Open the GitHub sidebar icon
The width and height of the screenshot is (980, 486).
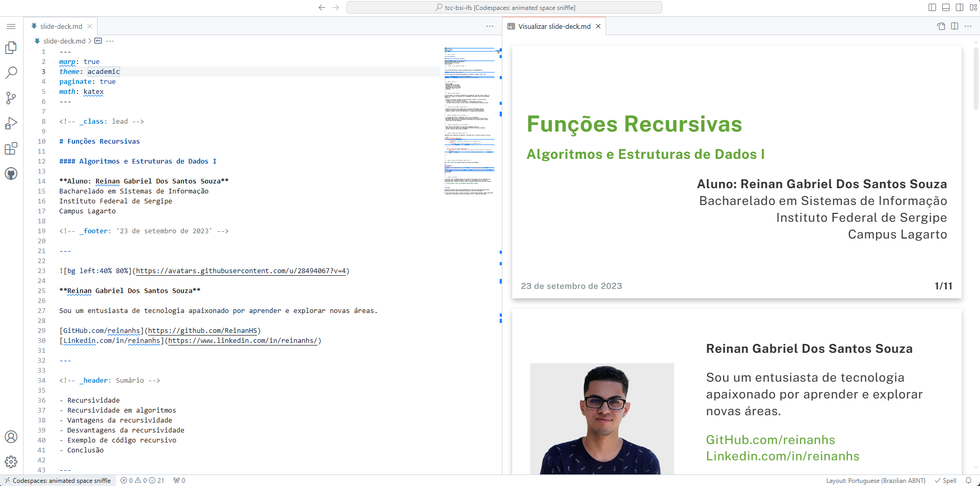[x=11, y=174]
